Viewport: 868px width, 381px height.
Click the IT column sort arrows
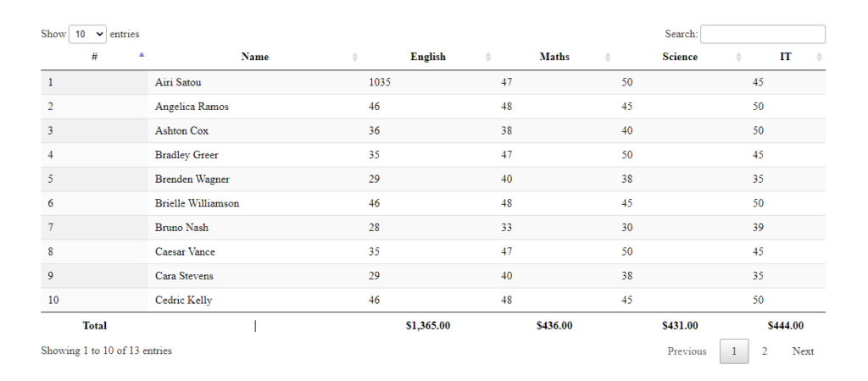[819, 57]
